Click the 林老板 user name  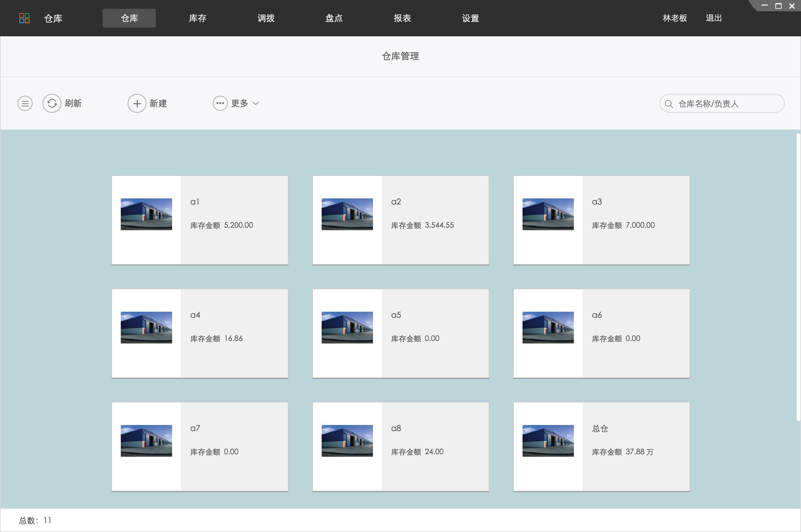(x=675, y=18)
